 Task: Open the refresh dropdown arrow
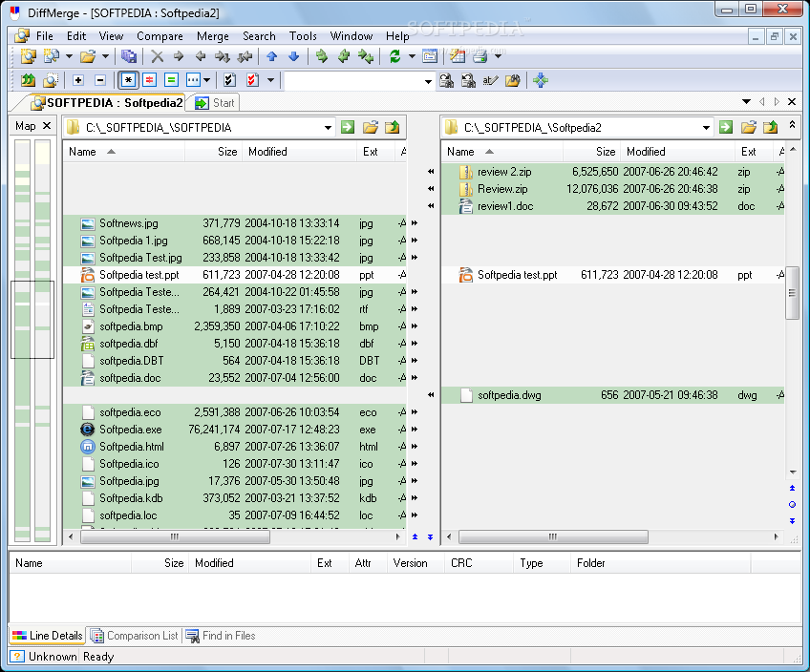point(412,56)
